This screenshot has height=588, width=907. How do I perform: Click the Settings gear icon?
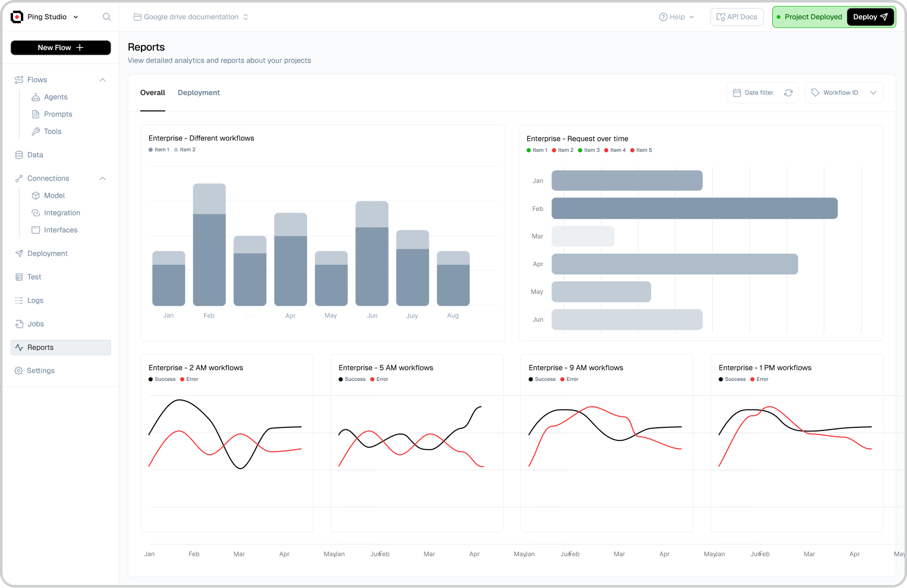(19, 370)
